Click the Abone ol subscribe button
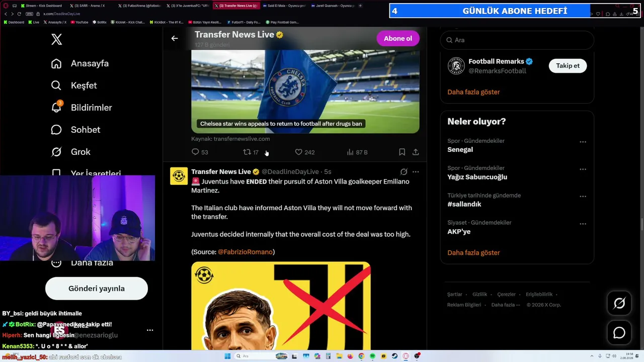Viewport: 644px width, 362px height. pyautogui.click(x=398, y=39)
